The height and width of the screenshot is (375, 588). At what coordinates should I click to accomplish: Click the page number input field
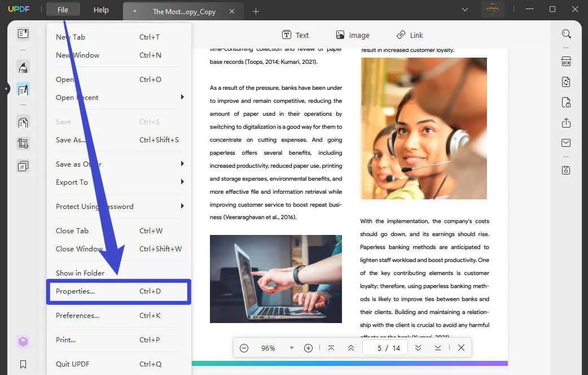tap(385, 348)
